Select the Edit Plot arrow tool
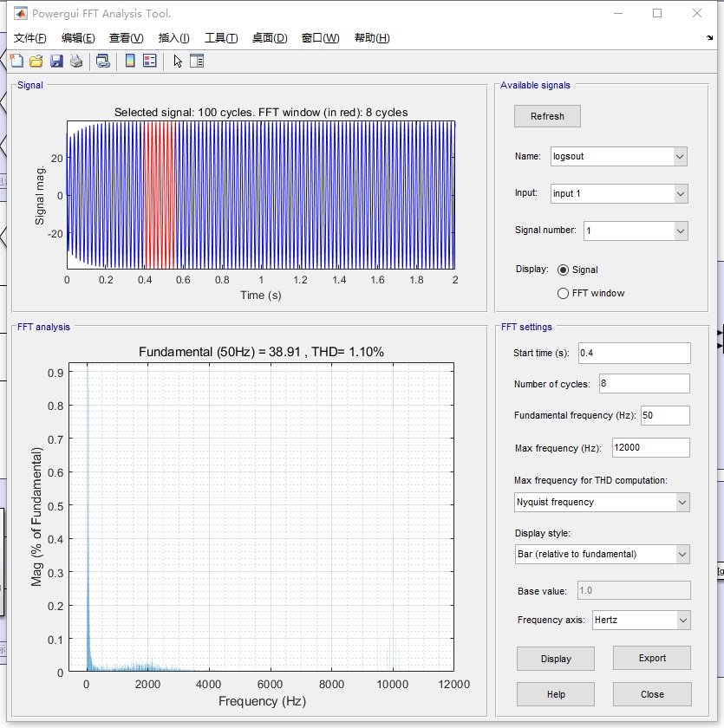The image size is (724, 728). tap(178, 61)
